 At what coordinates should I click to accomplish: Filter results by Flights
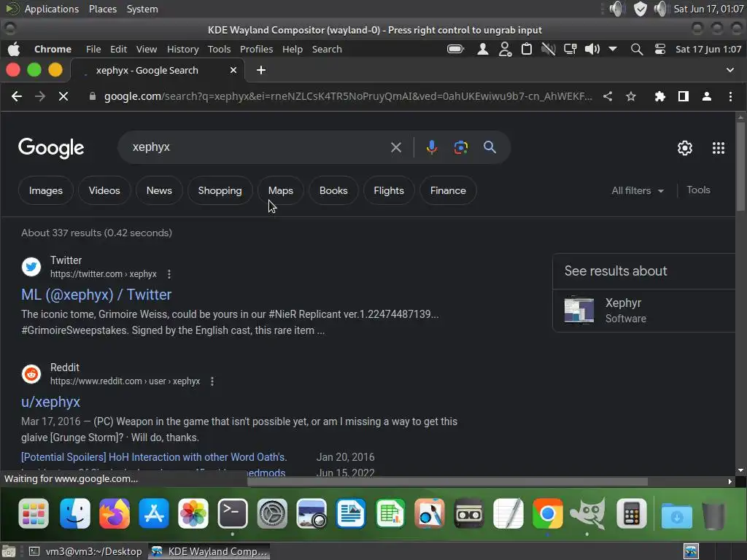coord(389,190)
